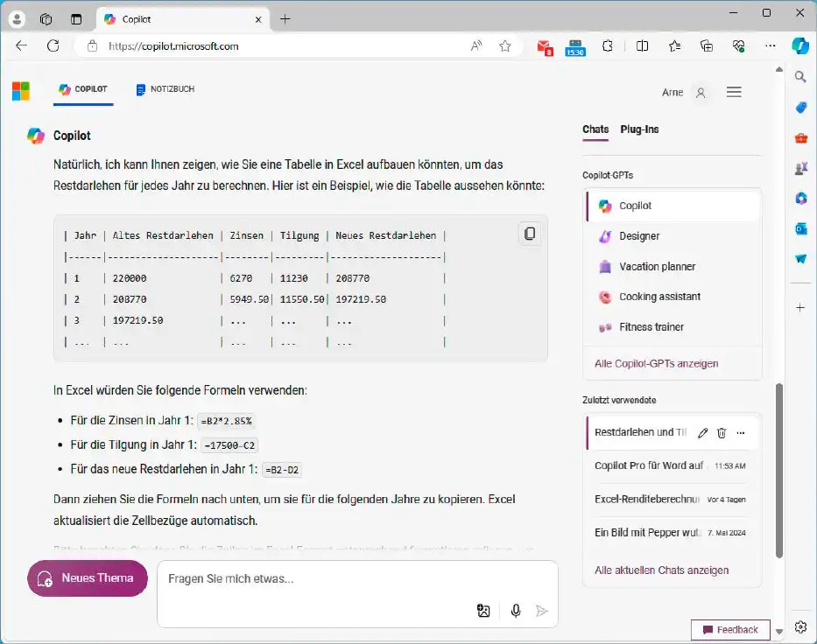Open the workspaces icon in title bar
Image resolution: width=817 pixels, height=644 pixels.
46,19
